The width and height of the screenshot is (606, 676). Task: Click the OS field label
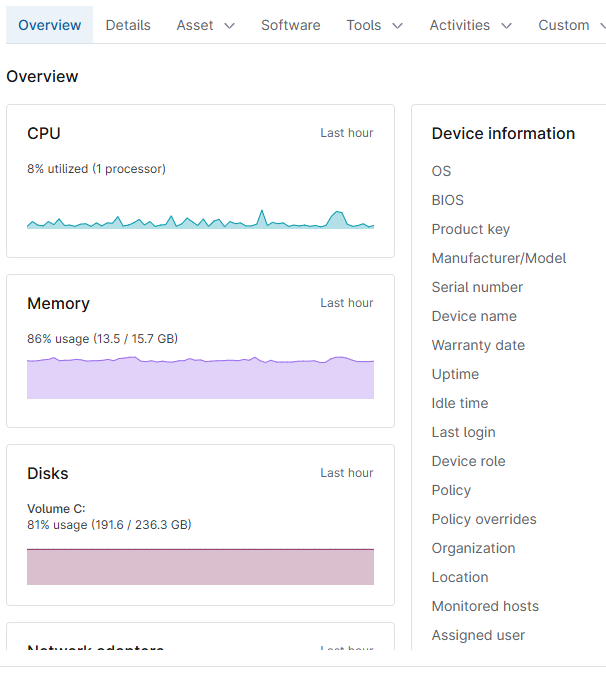click(x=441, y=171)
